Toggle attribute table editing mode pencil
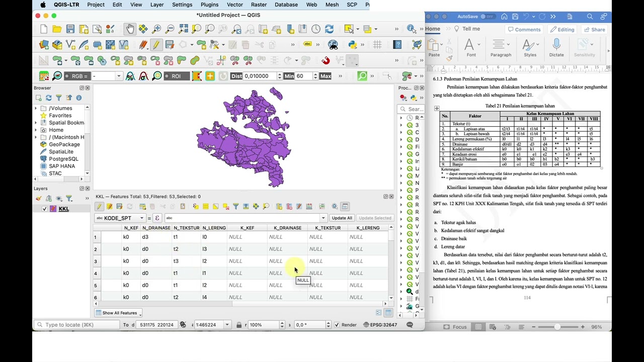 coord(99,207)
